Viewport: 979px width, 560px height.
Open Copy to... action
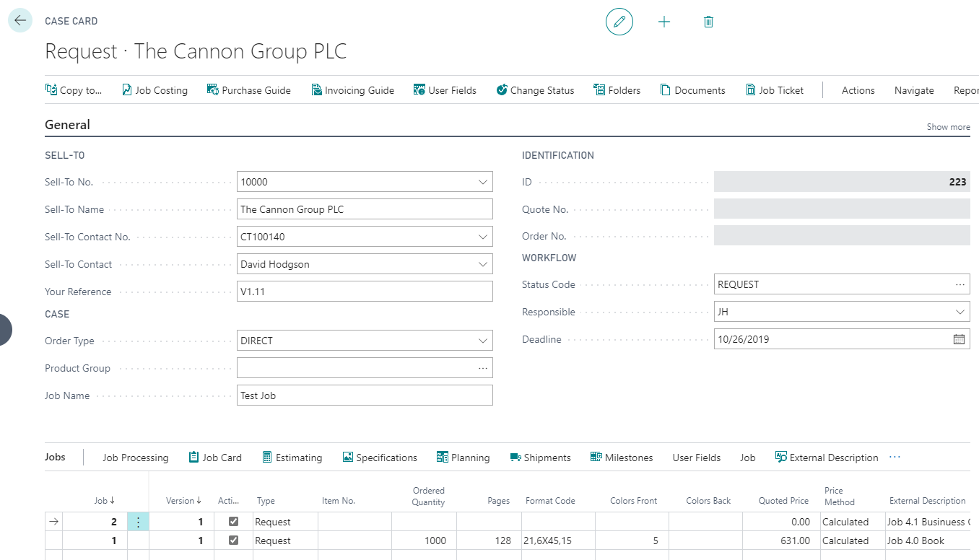pos(74,90)
